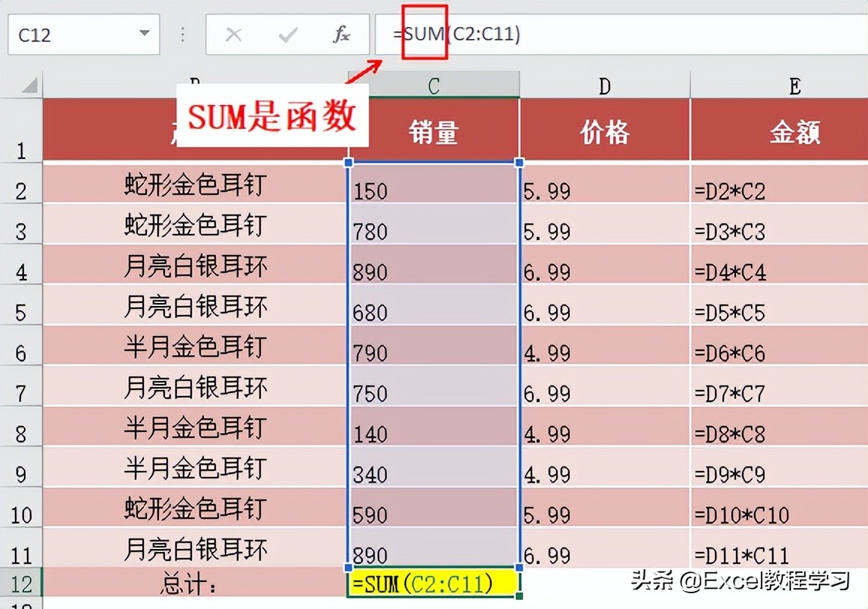Click the 总计： label cell
Screen dimensions: 868x609
click(195, 582)
